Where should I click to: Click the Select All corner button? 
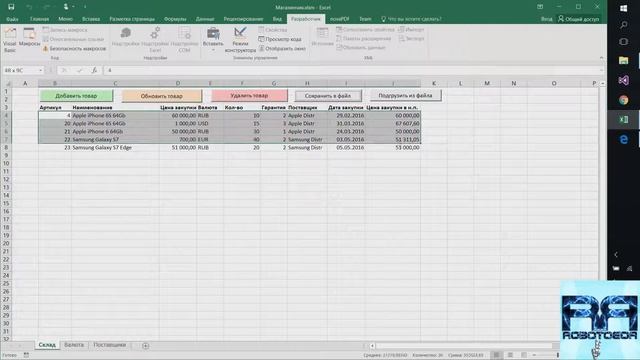[x=6, y=83]
